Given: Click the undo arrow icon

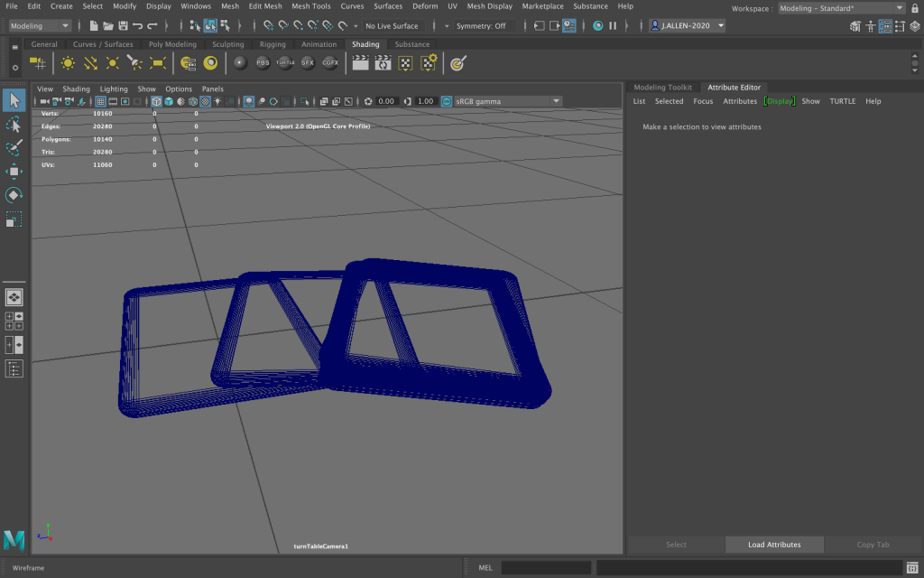Looking at the screenshot, I should (x=138, y=26).
